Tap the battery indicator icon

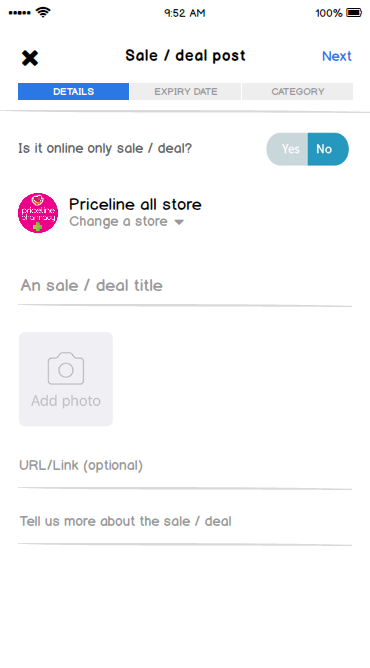coord(354,13)
